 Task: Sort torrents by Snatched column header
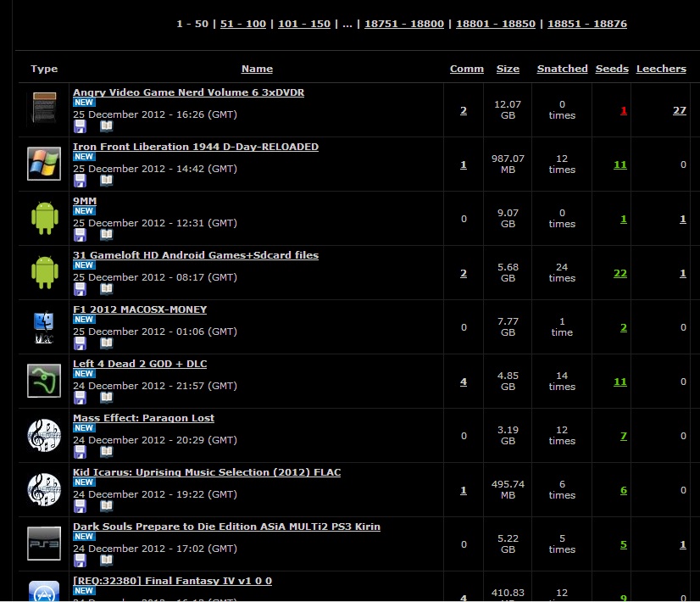point(562,69)
